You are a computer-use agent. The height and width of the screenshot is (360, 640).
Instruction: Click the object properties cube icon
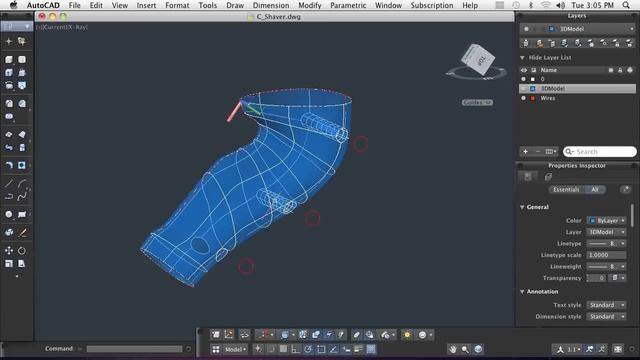pos(548,177)
